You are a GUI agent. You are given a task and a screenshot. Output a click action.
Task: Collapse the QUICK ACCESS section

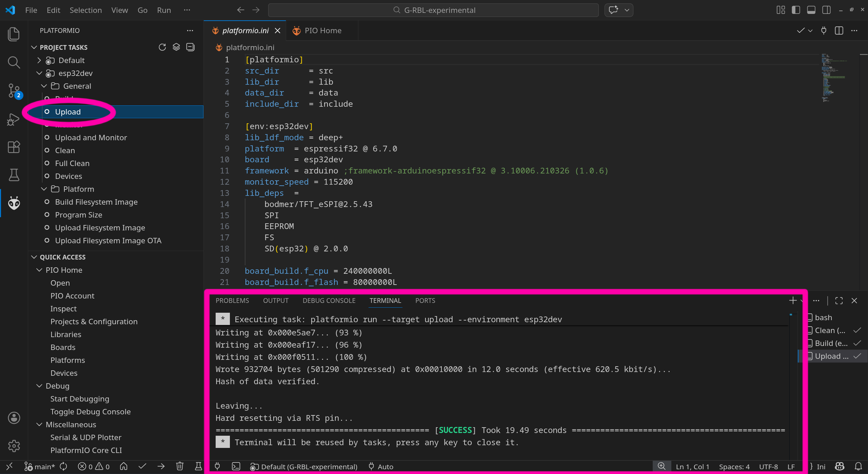tap(34, 257)
